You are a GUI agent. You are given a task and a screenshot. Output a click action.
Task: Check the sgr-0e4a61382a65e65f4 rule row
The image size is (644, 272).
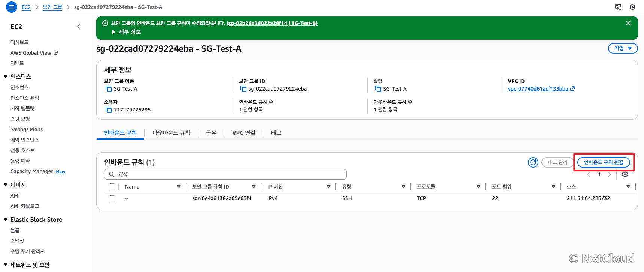pyautogui.click(x=112, y=198)
